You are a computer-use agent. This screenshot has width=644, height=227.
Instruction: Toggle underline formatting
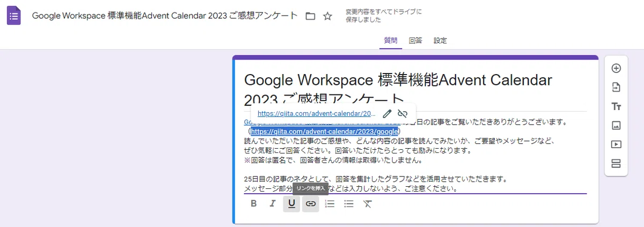pyautogui.click(x=291, y=203)
